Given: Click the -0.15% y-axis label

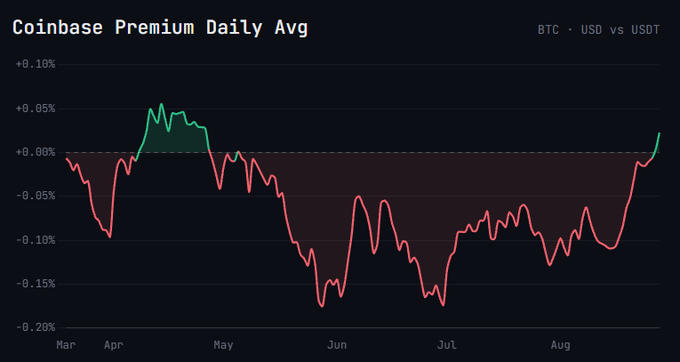Looking at the screenshot, I should click(36, 284).
